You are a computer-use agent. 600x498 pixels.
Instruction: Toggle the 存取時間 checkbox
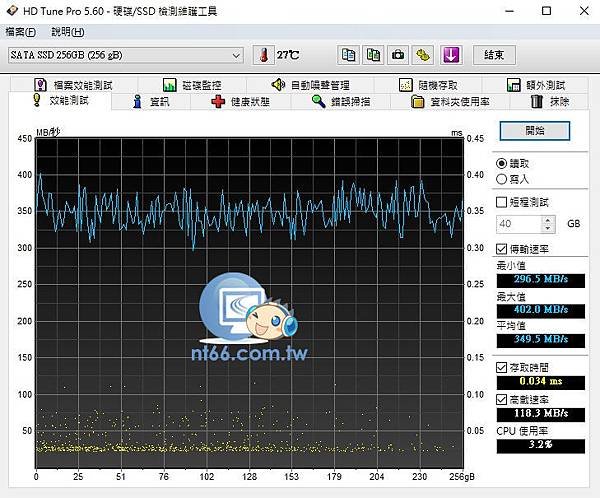501,368
